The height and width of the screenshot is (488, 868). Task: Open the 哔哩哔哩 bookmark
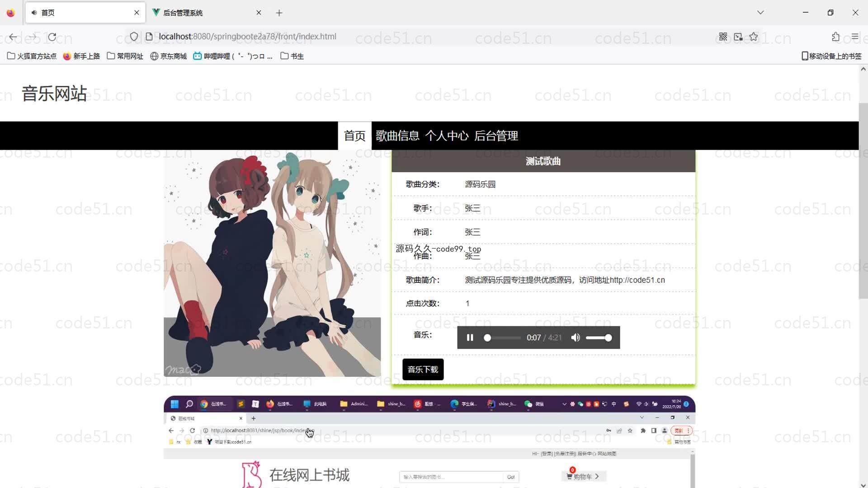(233, 56)
